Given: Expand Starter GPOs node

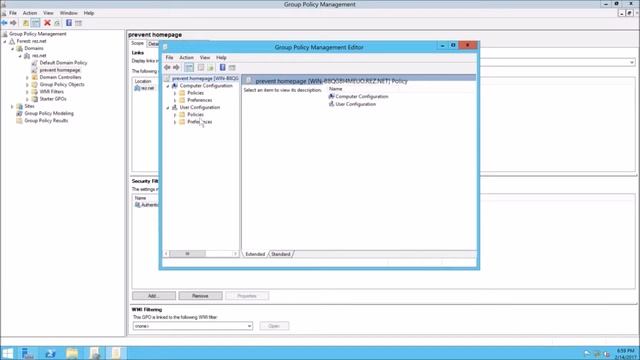Looking at the screenshot, I should (x=27, y=99).
